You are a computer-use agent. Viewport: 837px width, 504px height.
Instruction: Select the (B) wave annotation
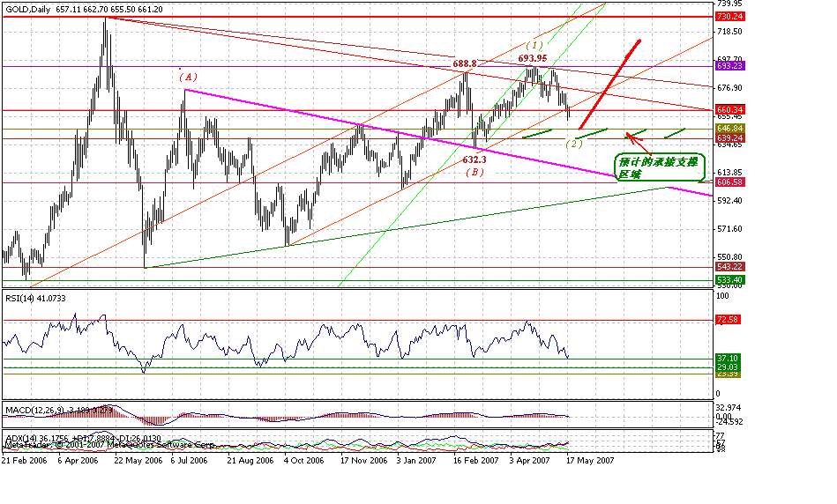pyautogui.click(x=475, y=173)
